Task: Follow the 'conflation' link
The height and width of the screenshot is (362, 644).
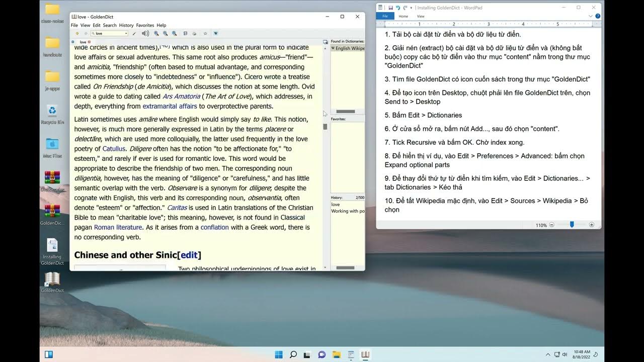Action: (215, 227)
